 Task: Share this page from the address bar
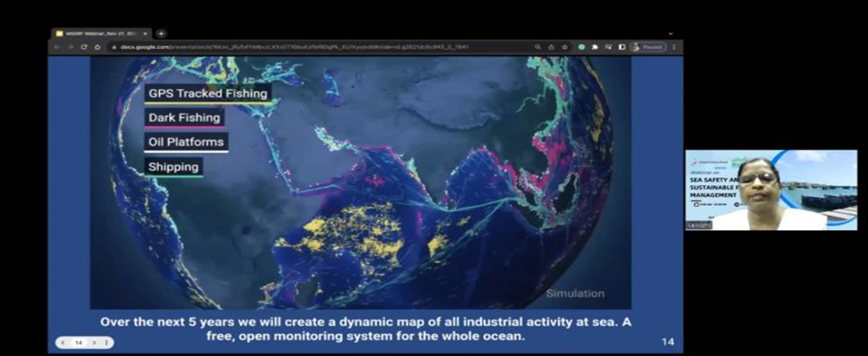551,47
